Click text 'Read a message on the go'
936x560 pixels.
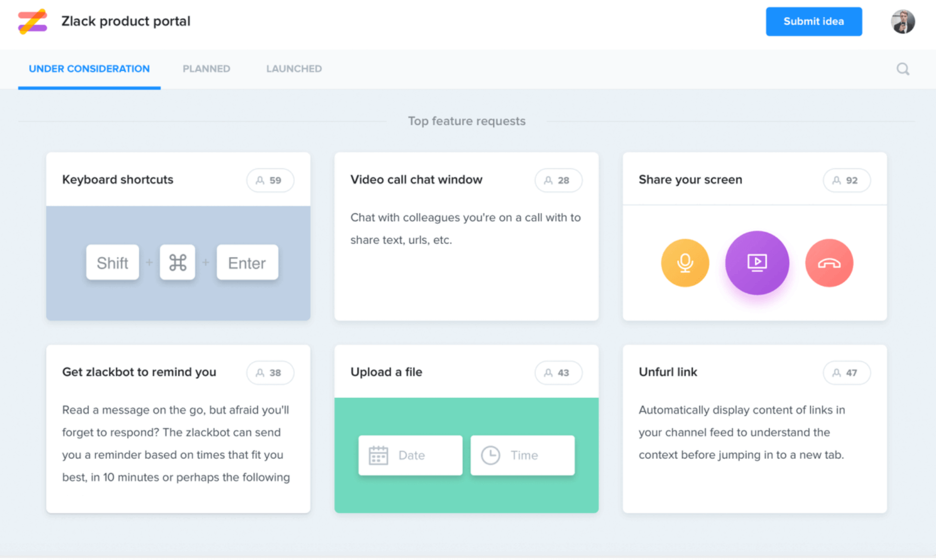[x=134, y=410]
